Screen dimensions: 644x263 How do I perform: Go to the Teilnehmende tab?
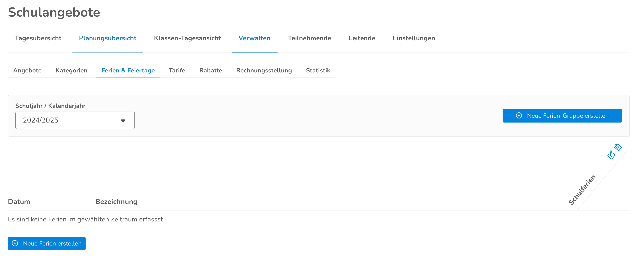309,38
